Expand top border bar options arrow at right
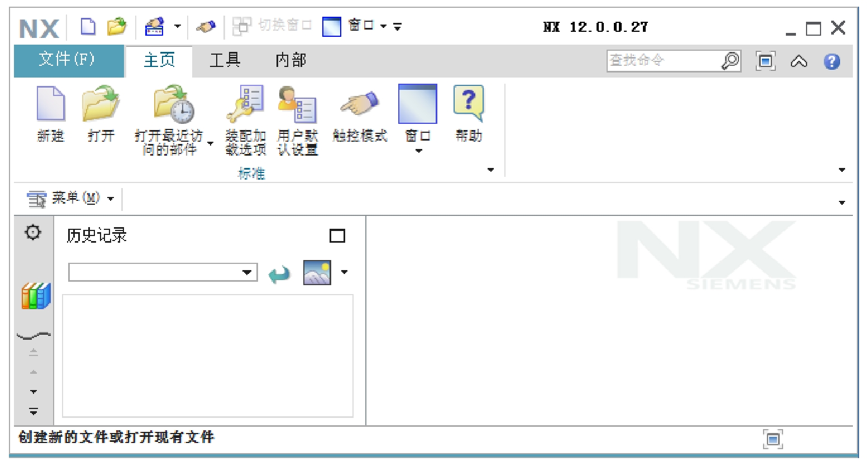This screenshot has height=462, width=868. [842, 203]
